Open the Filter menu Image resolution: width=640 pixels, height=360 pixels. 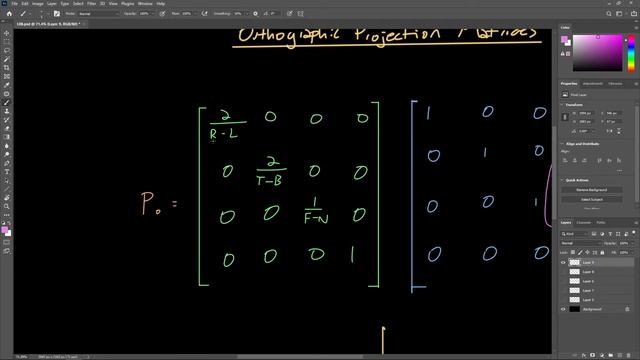pyautogui.click(x=91, y=4)
